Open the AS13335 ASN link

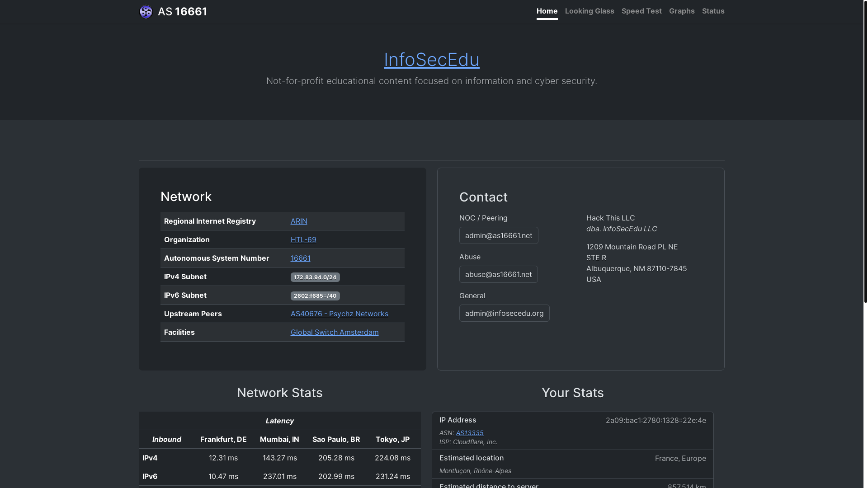pos(470,433)
